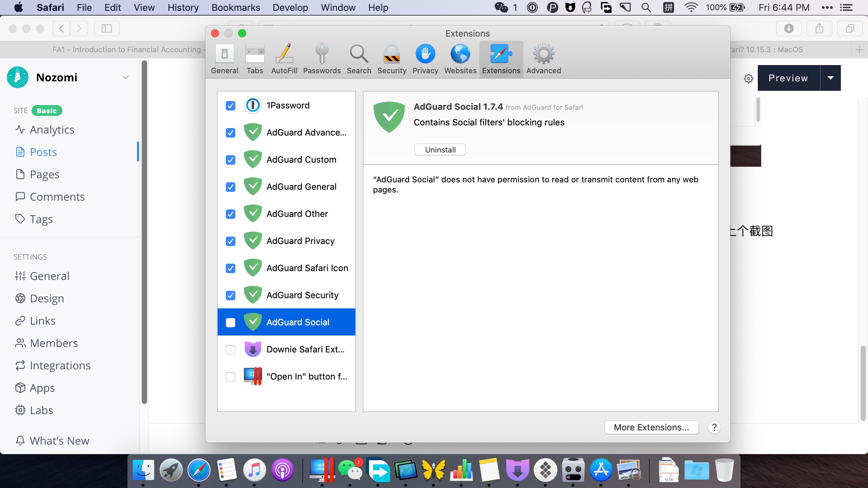Open the Passwords preferences pane
The width and height of the screenshot is (868, 488).
[x=322, y=59]
